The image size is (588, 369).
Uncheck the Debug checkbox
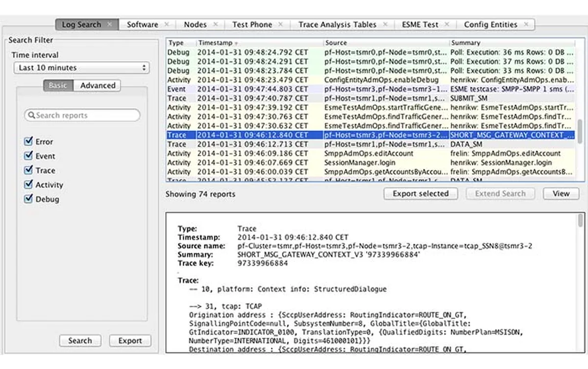(x=28, y=199)
